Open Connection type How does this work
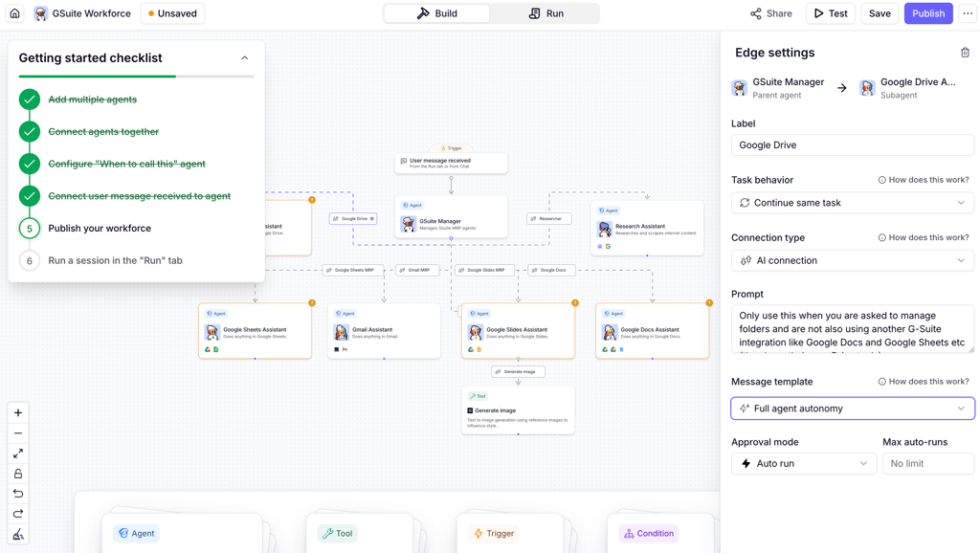 (924, 237)
